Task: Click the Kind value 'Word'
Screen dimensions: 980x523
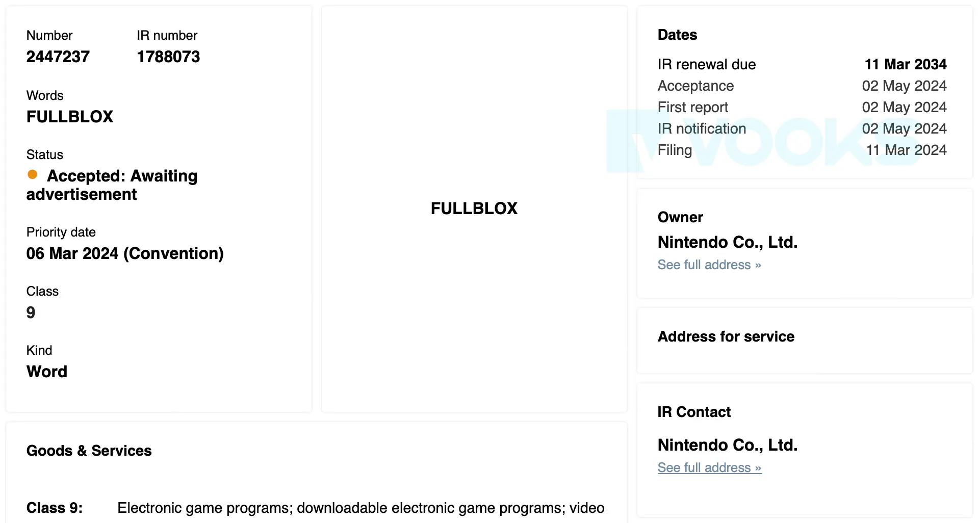Action: [x=47, y=372]
